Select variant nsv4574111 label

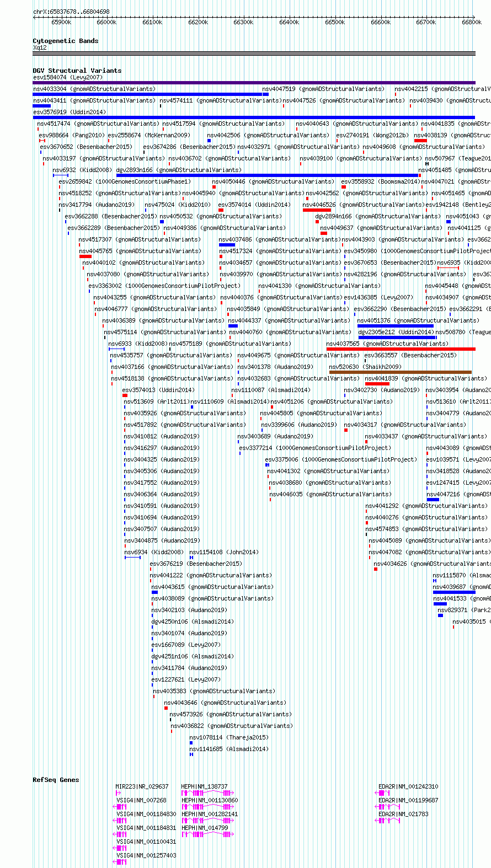[x=221, y=100]
